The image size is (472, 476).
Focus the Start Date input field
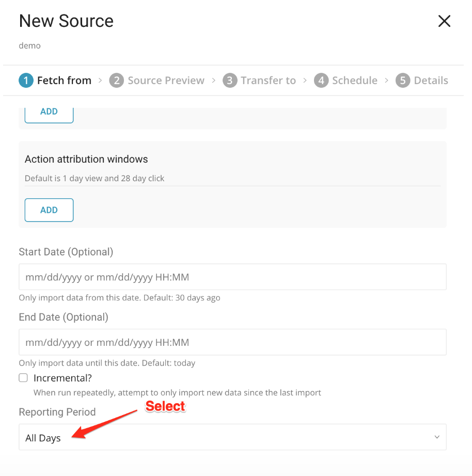[x=232, y=277]
